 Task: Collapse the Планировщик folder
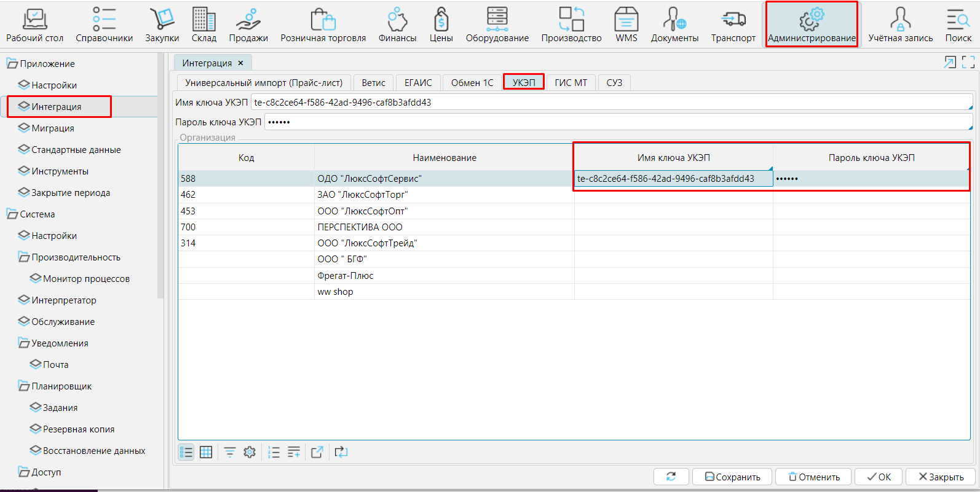click(24, 386)
